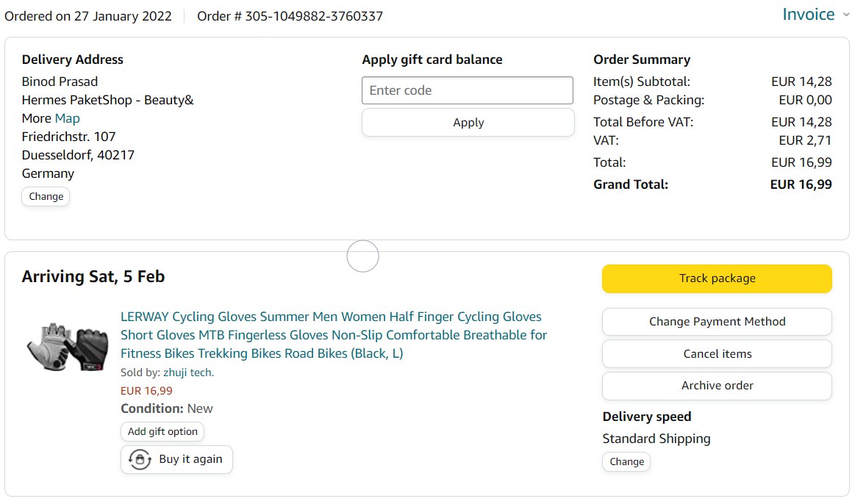
Task: Expand the Invoice dropdown arrow
Action: click(x=845, y=15)
